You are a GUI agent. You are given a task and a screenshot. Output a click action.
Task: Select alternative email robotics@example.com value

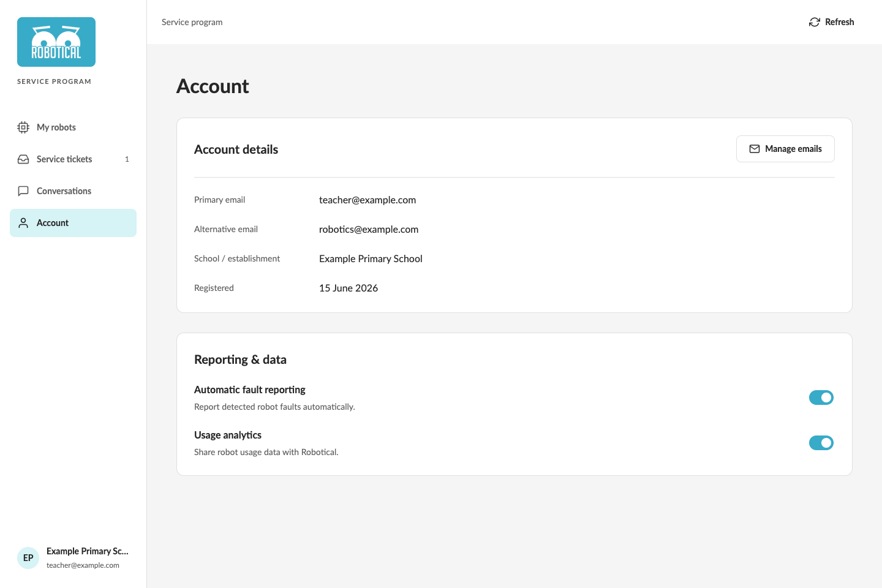[x=369, y=229]
